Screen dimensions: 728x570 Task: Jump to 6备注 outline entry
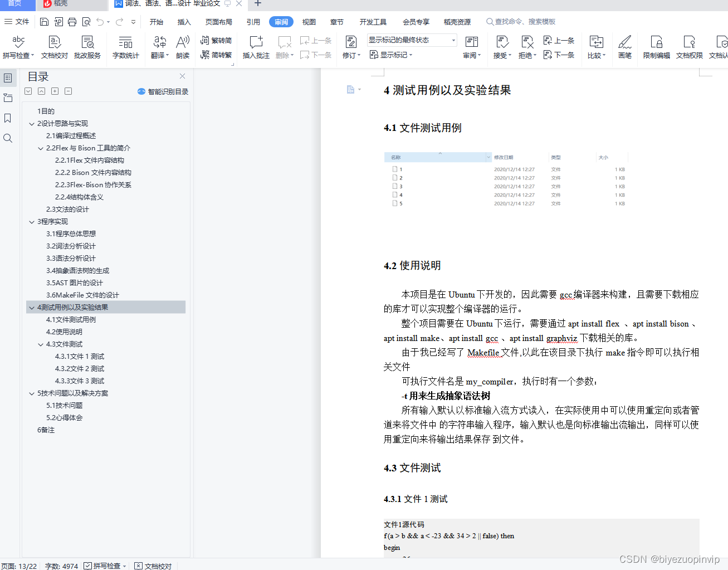pyautogui.click(x=46, y=430)
